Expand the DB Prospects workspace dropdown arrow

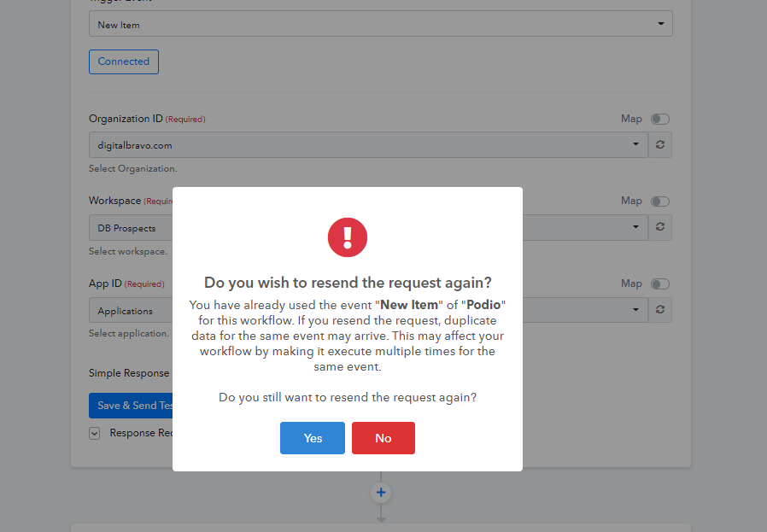635,227
